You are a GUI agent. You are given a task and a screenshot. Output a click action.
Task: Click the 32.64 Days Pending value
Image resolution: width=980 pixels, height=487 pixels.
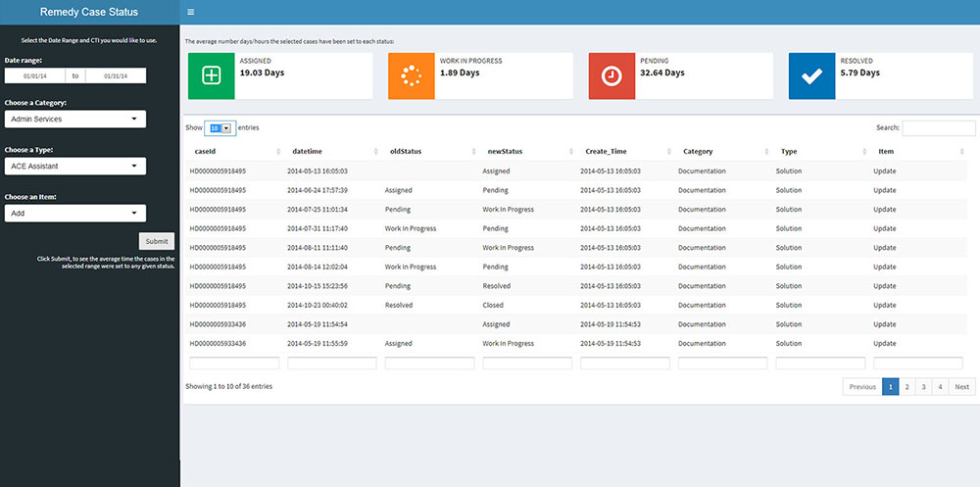(x=662, y=73)
